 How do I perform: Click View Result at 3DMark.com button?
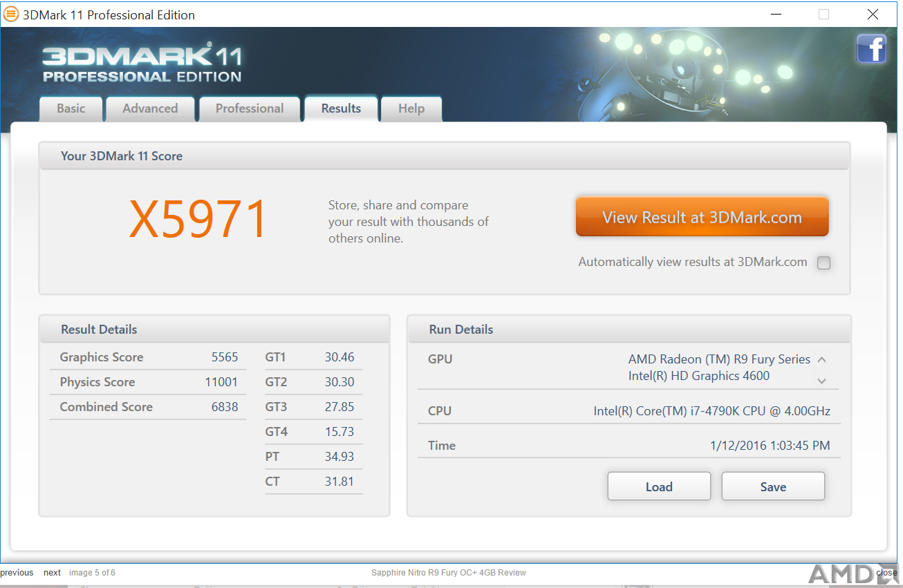tap(702, 217)
